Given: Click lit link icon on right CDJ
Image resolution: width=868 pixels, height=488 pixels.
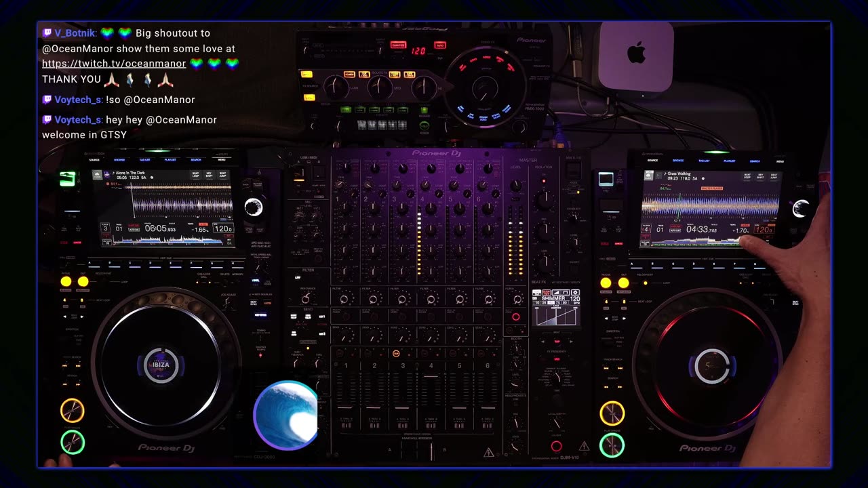Looking at the screenshot, I should pyautogui.click(x=606, y=179).
